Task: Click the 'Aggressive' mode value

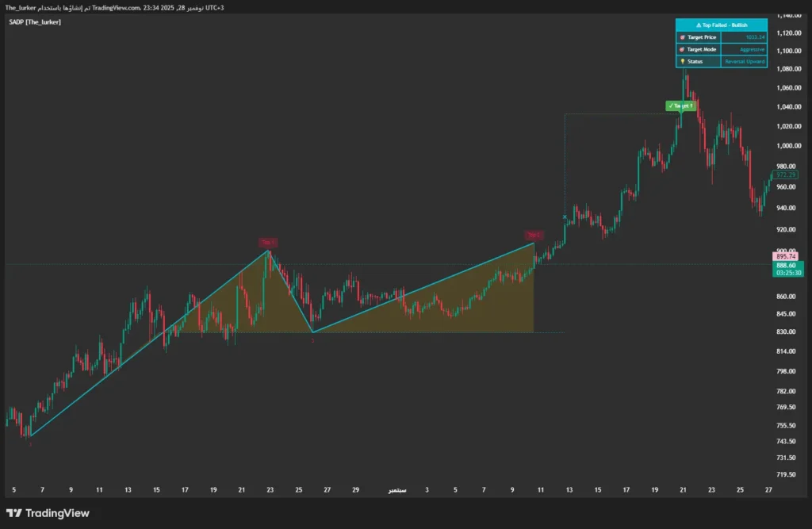Action: tap(752, 50)
